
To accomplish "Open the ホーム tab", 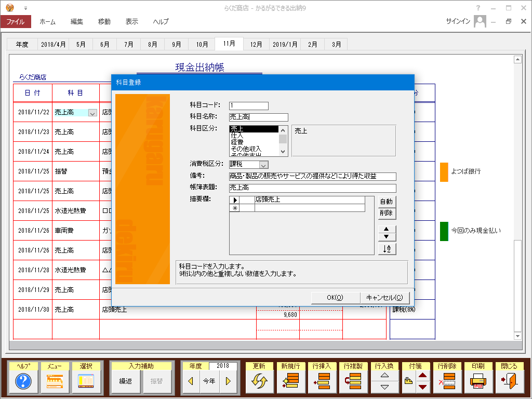I will [x=47, y=21].
